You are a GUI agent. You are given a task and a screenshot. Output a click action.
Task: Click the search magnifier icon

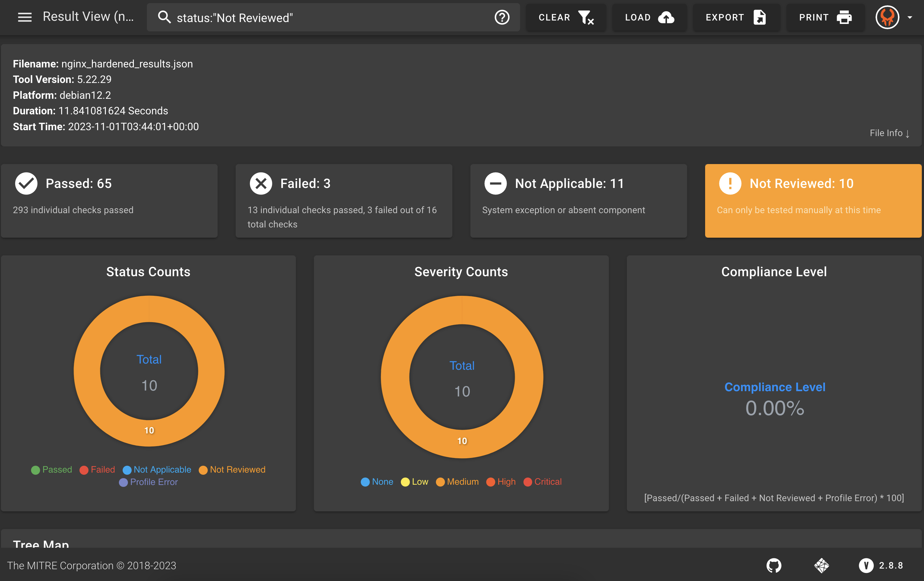[164, 17]
